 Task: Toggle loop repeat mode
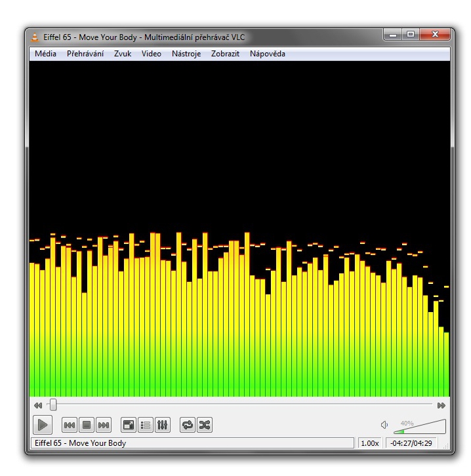pos(188,425)
